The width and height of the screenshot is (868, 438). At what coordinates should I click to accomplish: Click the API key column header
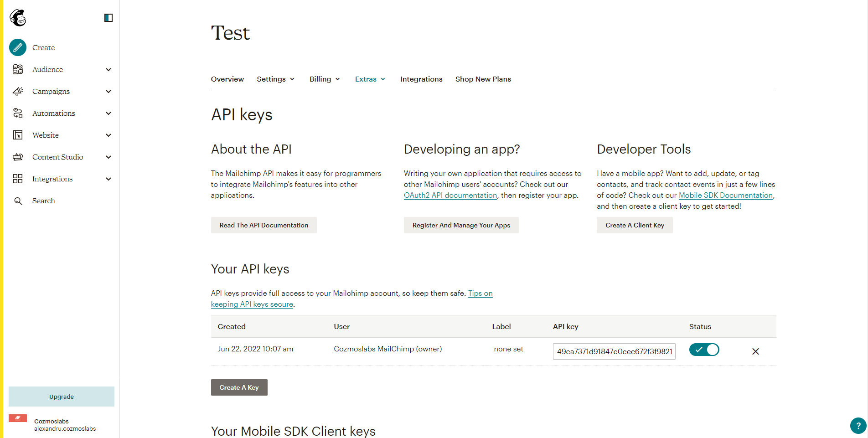[566, 327]
